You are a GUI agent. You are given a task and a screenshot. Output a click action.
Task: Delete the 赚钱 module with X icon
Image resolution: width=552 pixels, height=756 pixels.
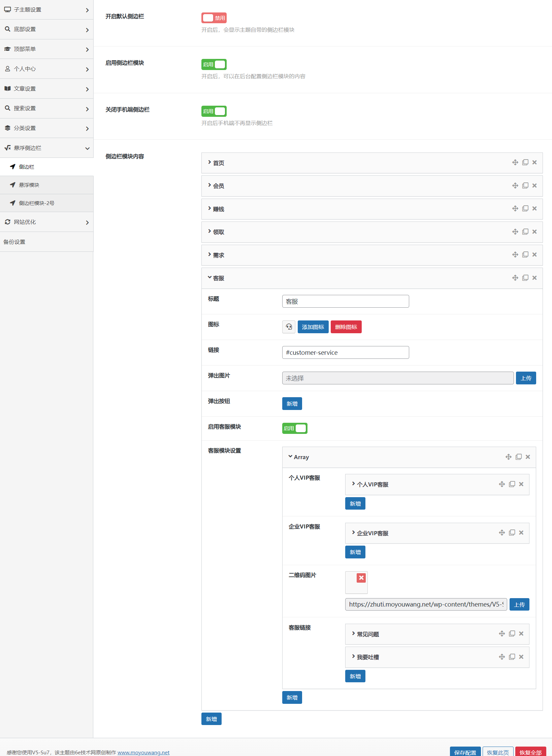pyautogui.click(x=534, y=209)
